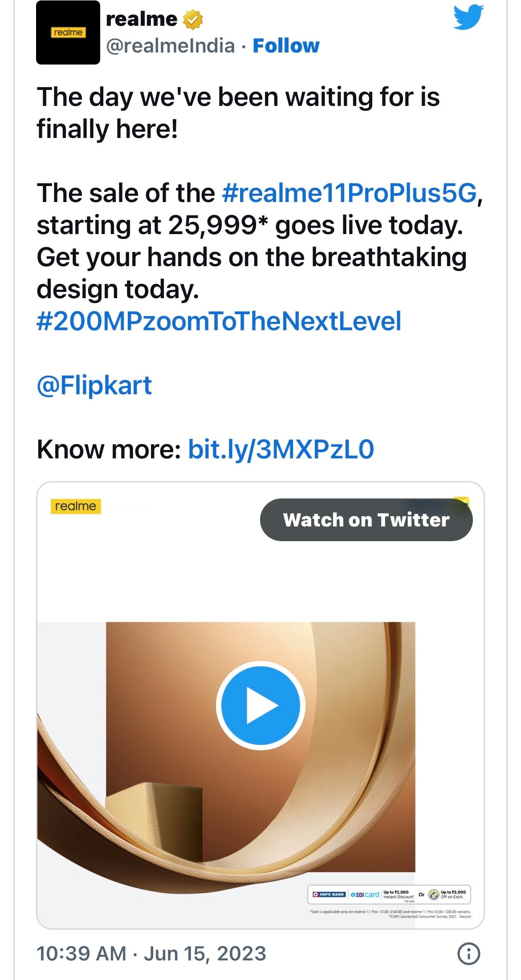Click the HDFC Bank logo
521x980 pixels.
tap(329, 894)
